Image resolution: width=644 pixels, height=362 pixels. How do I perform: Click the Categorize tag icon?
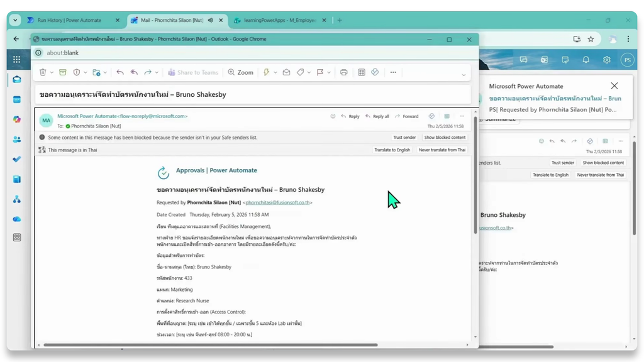click(301, 72)
